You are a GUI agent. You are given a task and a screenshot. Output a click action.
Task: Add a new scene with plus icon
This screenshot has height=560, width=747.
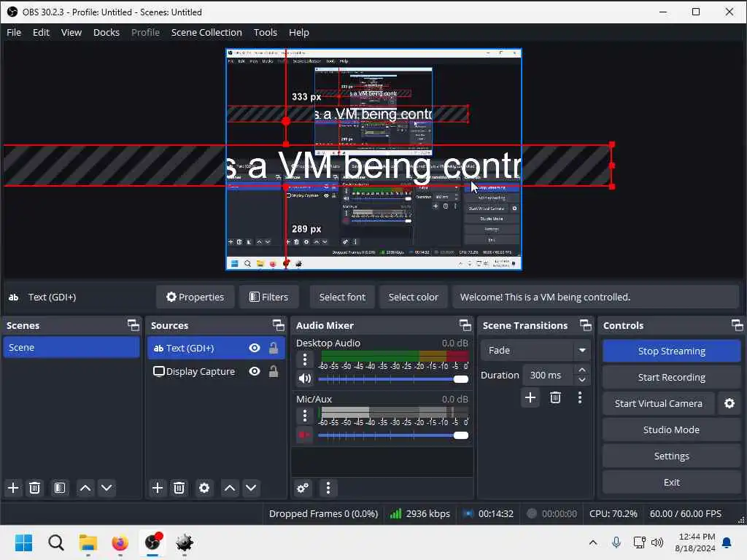(x=13, y=488)
